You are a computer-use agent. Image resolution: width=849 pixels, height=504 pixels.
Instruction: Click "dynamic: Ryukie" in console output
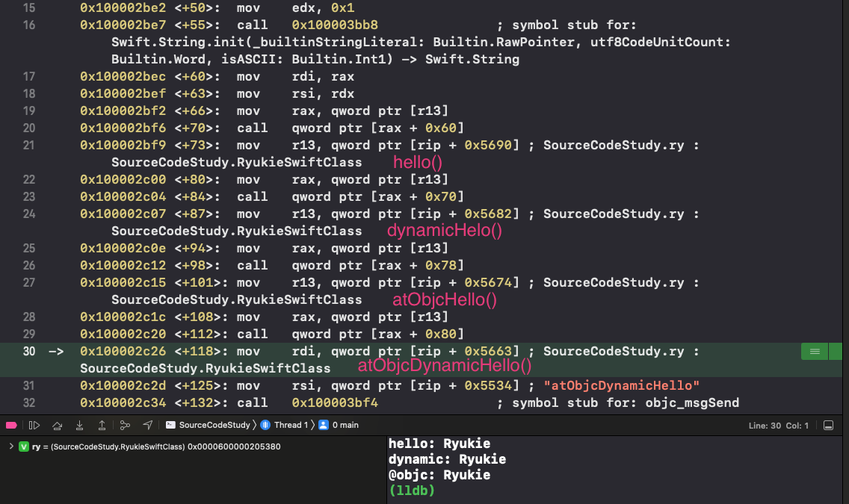click(447, 459)
